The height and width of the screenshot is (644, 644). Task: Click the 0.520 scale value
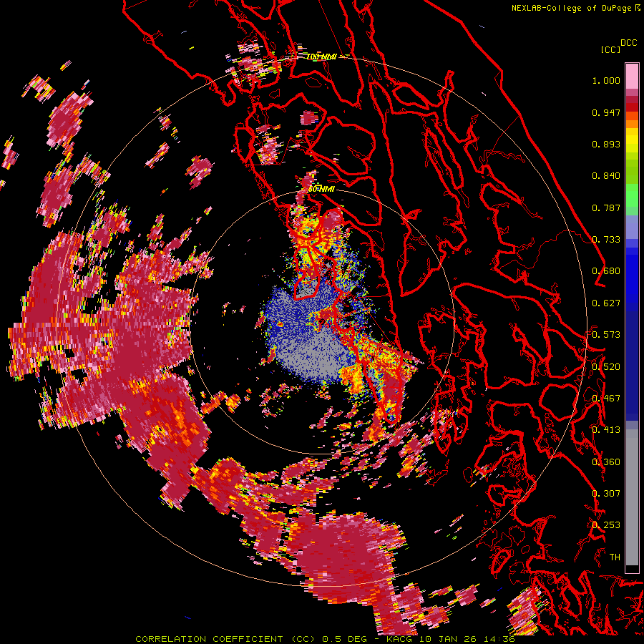(606, 367)
